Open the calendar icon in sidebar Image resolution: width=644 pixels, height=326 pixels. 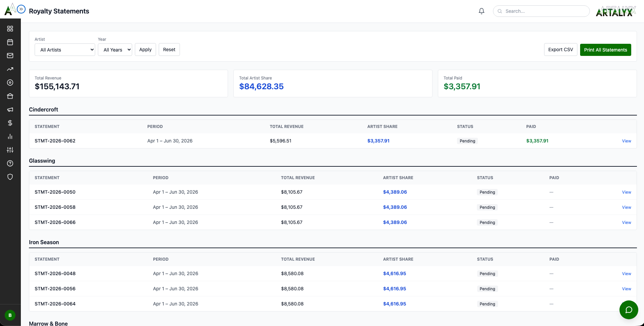pyautogui.click(x=10, y=42)
